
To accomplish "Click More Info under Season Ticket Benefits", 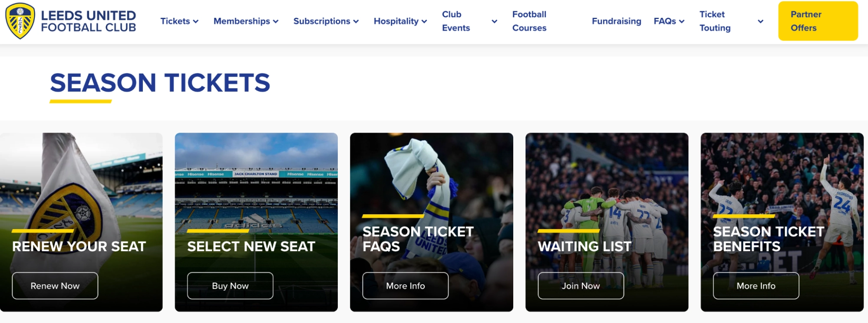I will point(756,286).
